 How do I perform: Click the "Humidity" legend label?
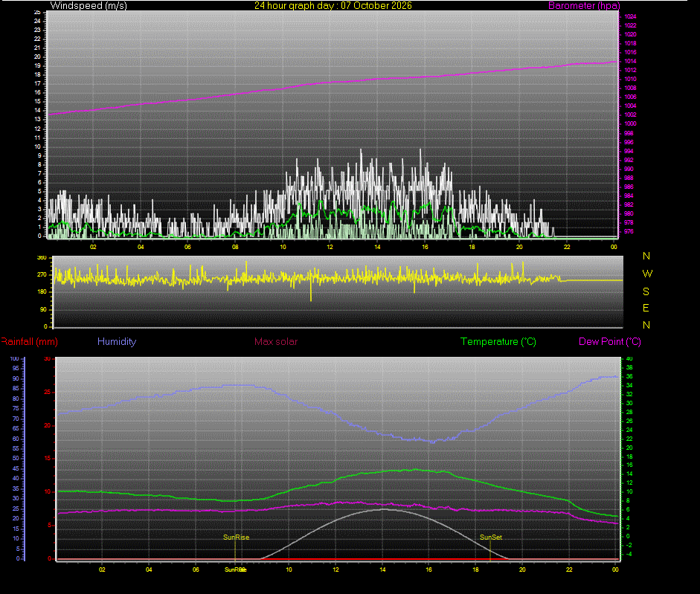point(117,342)
